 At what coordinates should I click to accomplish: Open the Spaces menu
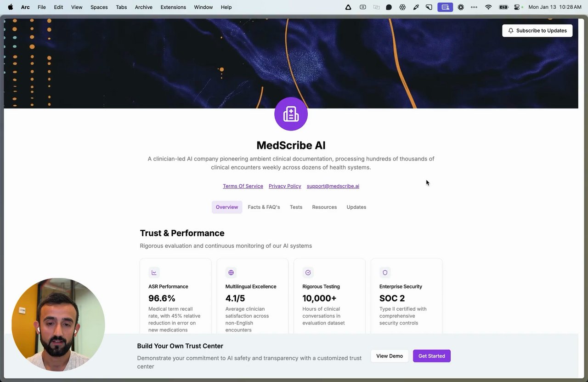(99, 7)
